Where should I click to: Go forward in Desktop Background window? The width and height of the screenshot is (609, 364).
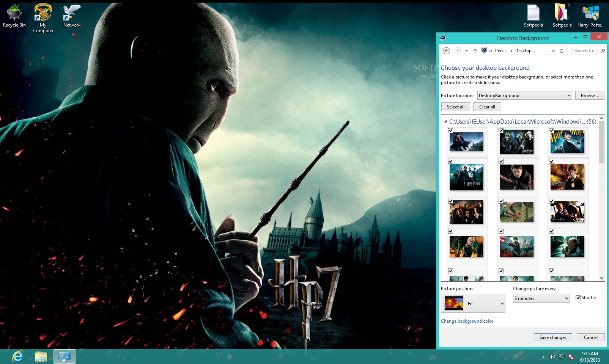457,51
